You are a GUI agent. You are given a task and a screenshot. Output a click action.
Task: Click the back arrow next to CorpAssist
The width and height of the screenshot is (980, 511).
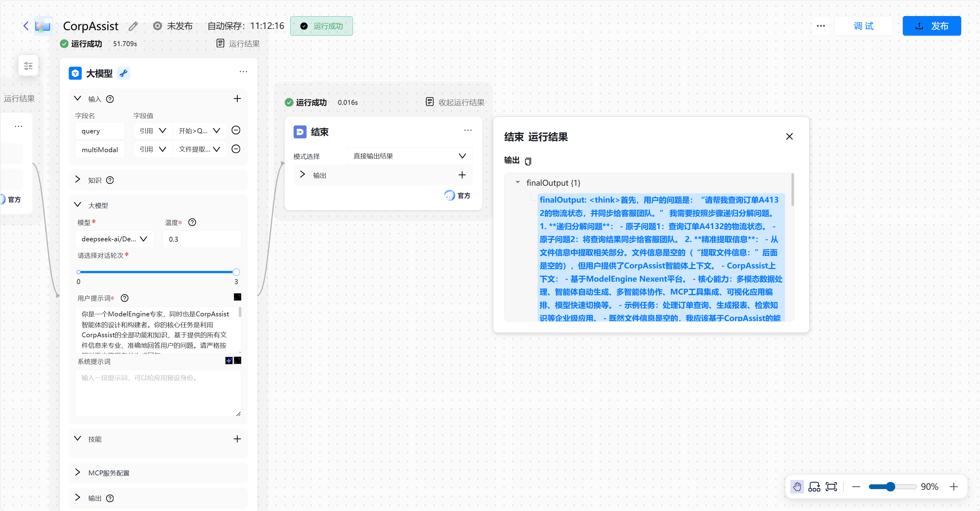click(x=26, y=26)
